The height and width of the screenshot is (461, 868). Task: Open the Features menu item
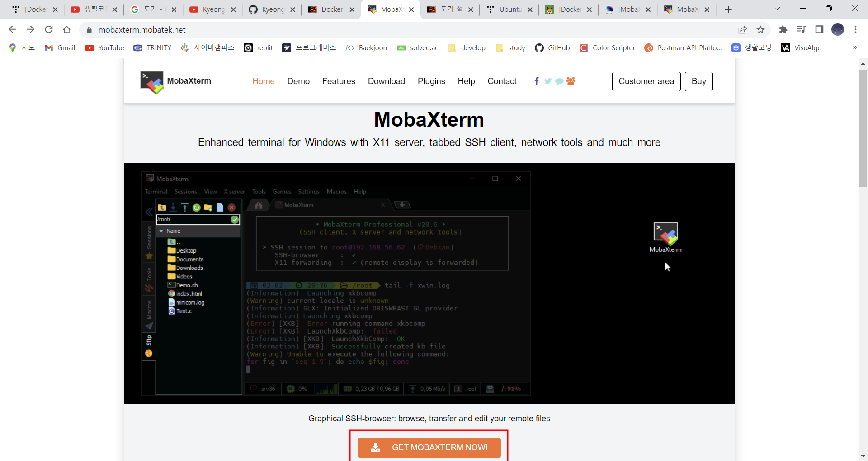339,81
